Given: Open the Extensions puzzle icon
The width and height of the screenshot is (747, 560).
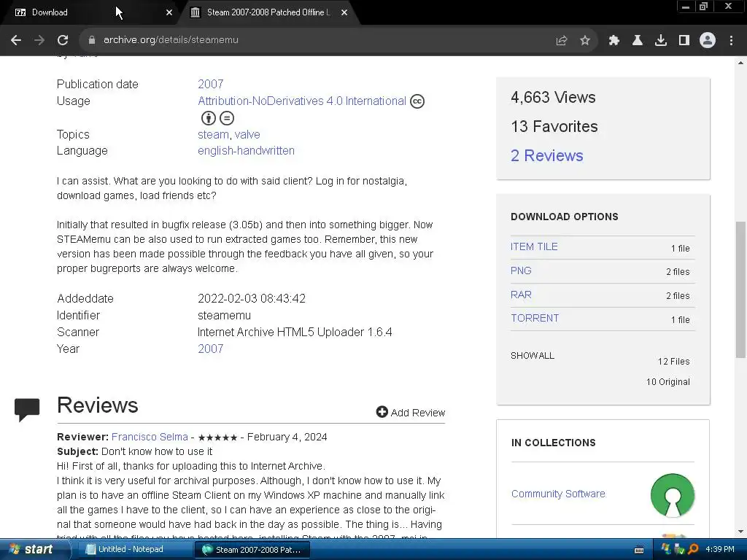Looking at the screenshot, I should [614, 41].
